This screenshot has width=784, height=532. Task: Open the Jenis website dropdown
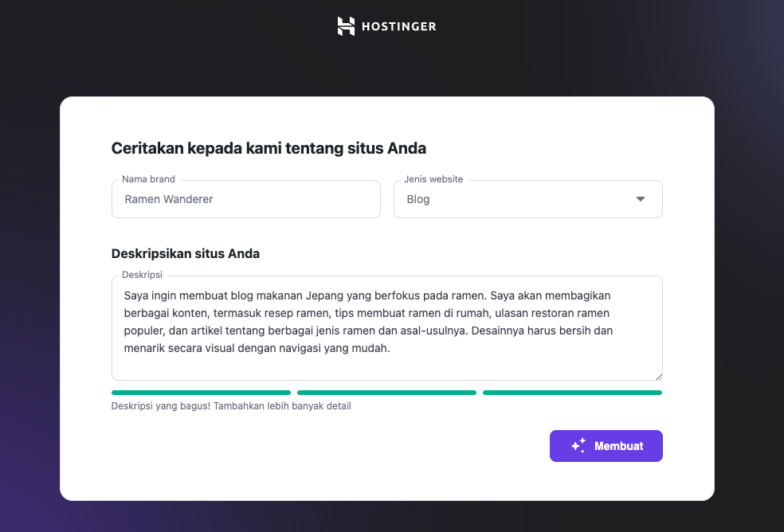click(x=527, y=199)
